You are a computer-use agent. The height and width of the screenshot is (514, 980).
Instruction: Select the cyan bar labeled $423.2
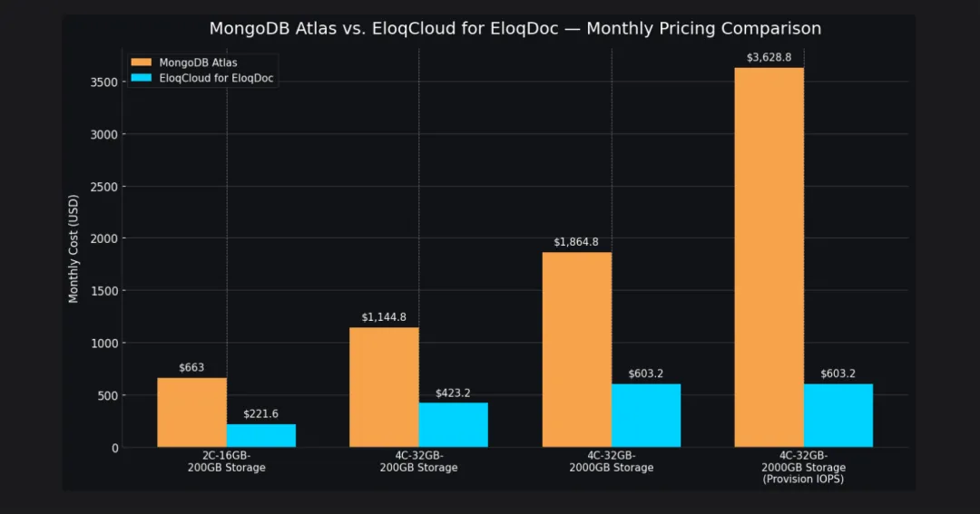[453, 424]
